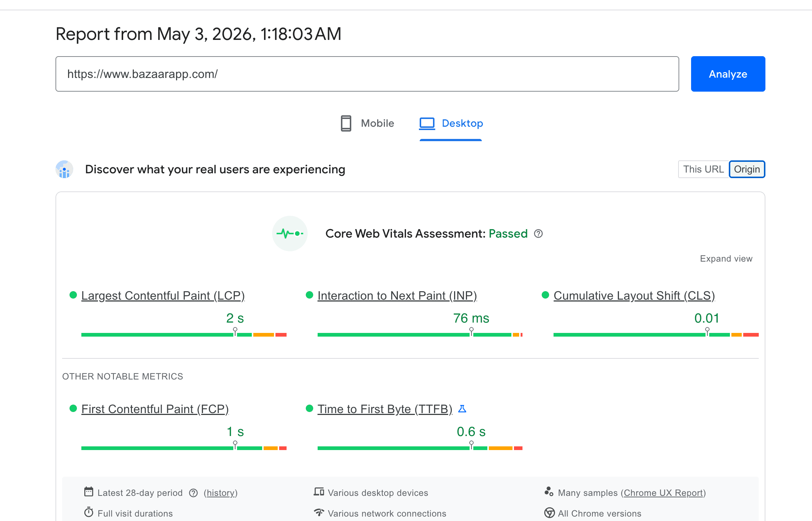Click the OTHER NOTABLE METRICS label

(x=123, y=377)
